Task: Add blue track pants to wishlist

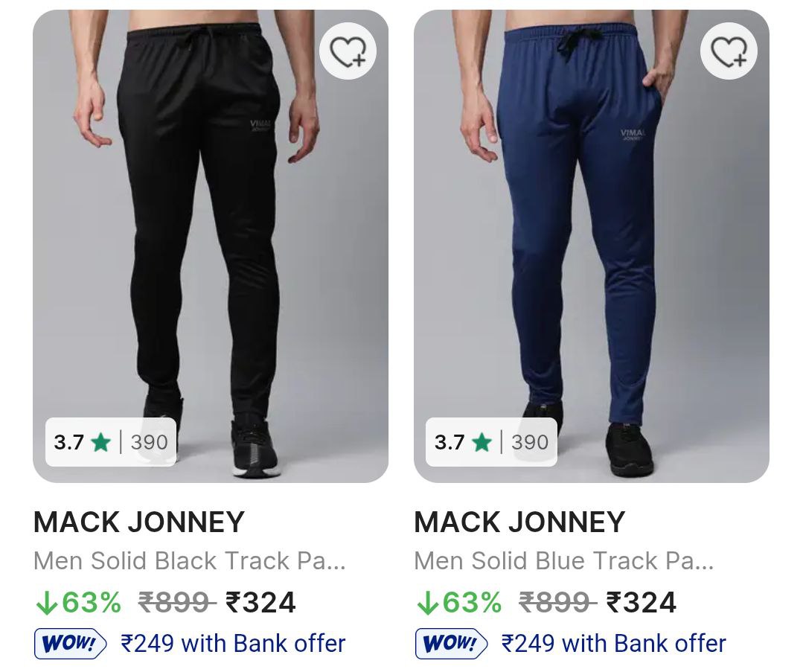Action: 729,51
